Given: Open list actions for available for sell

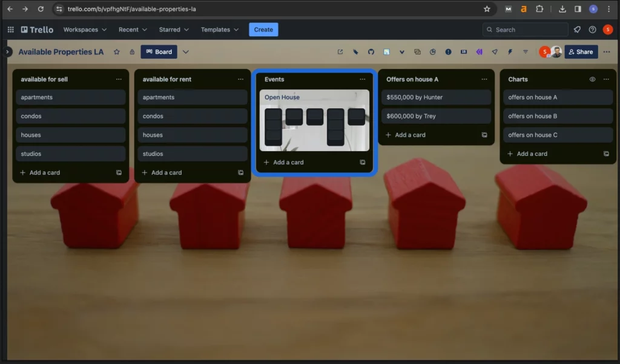Looking at the screenshot, I should 119,79.
